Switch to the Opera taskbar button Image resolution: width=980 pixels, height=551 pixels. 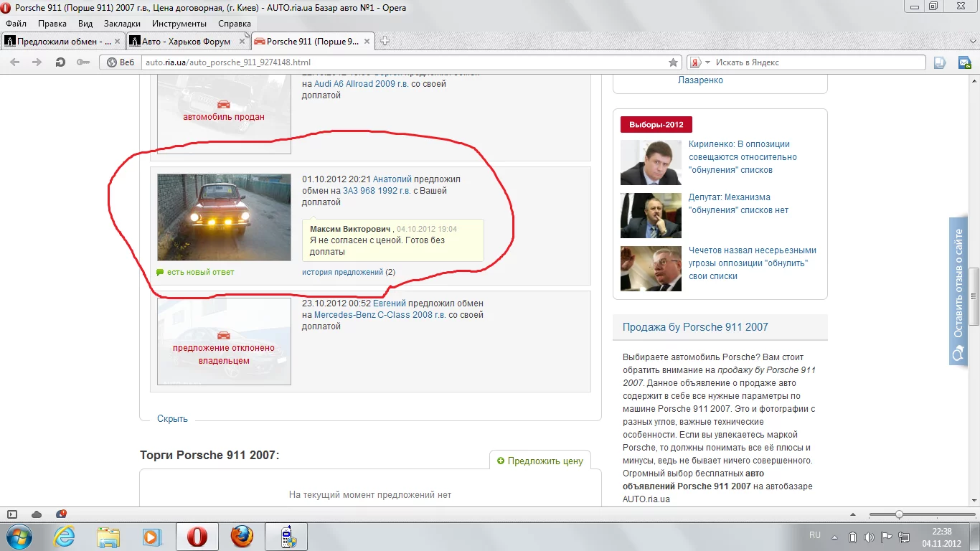[x=197, y=537]
